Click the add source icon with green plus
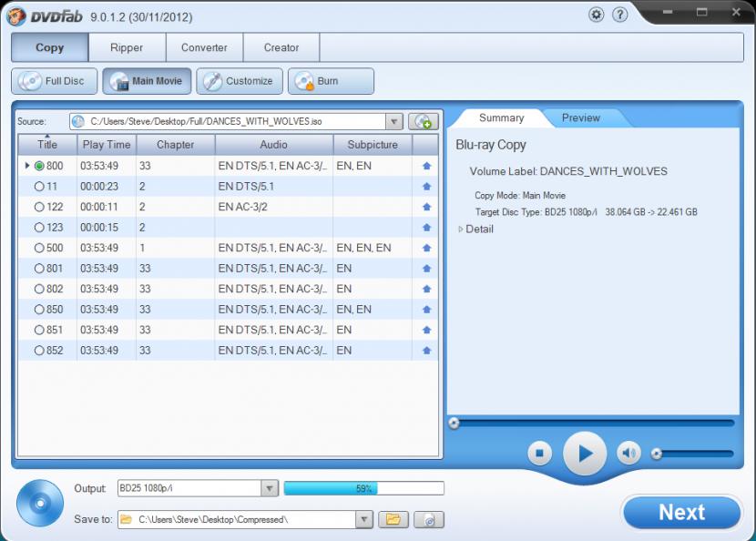The width and height of the screenshot is (756, 541). [x=422, y=121]
